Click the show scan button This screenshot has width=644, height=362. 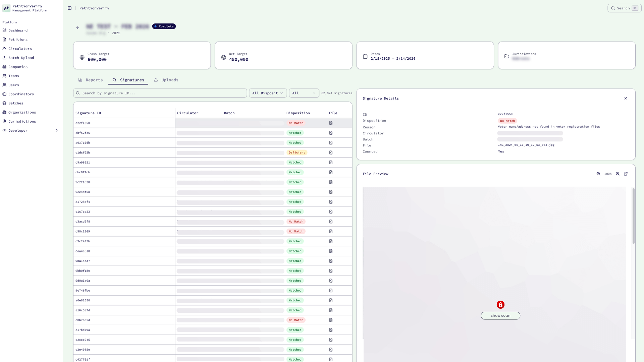[500, 316]
